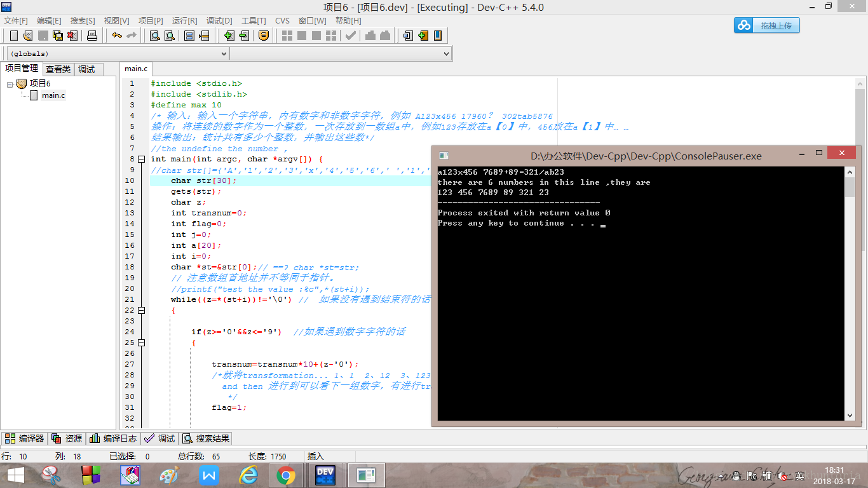Open project options via orange shield icon
This screenshot has height=488, width=868.
pos(263,36)
